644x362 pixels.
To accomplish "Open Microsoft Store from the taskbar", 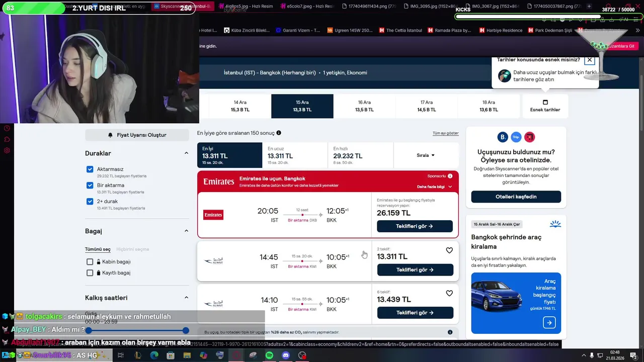I will 171,355.
